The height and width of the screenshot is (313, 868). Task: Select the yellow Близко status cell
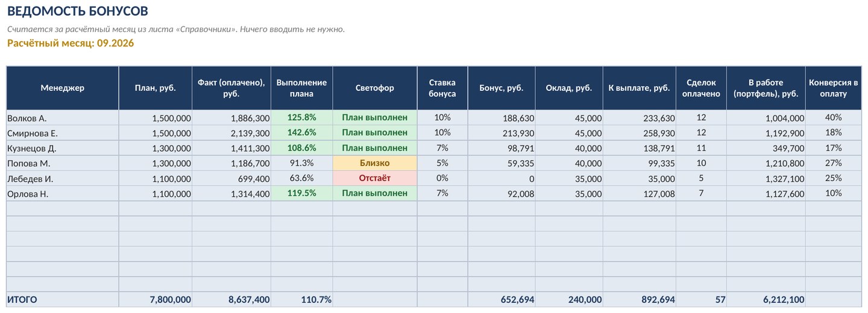tap(375, 163)
